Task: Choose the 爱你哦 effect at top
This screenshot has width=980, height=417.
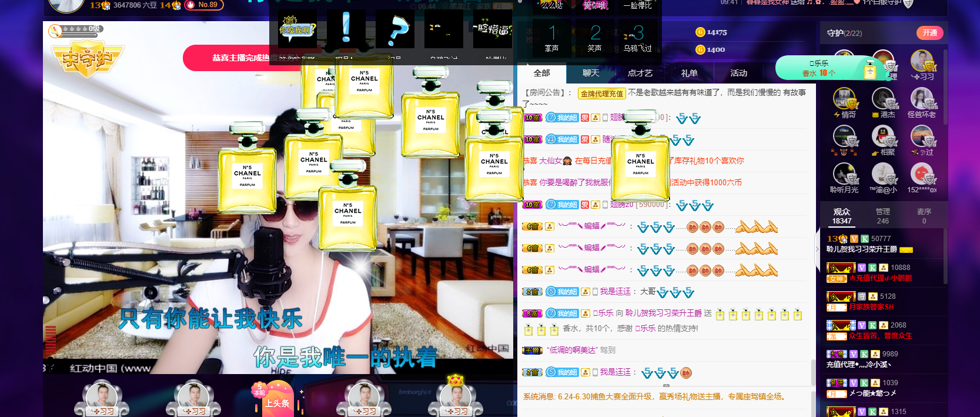Action: (594, 6)
